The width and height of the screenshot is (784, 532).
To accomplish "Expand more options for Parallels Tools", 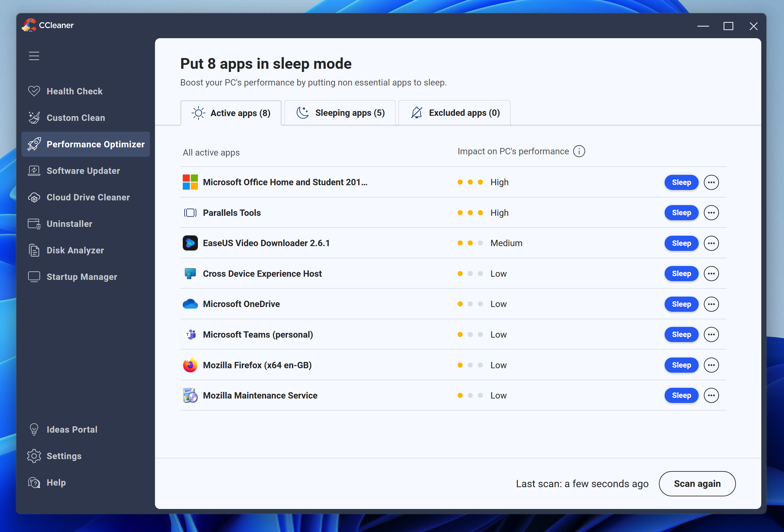I will tap(711, 213).
